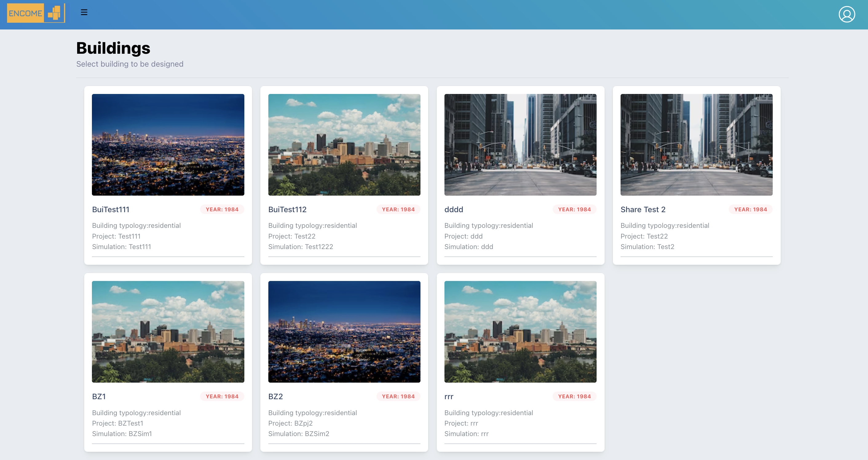The height and width of the screenshot is (460, 868).
Task: Click the 'Project: rrr' text
Action: (x=461, y=423)
